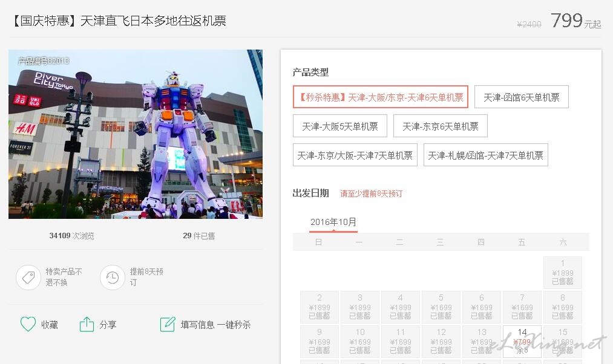Click sold-out date October 5
Viewport: 613px width, 364px height.
[441, 307]
